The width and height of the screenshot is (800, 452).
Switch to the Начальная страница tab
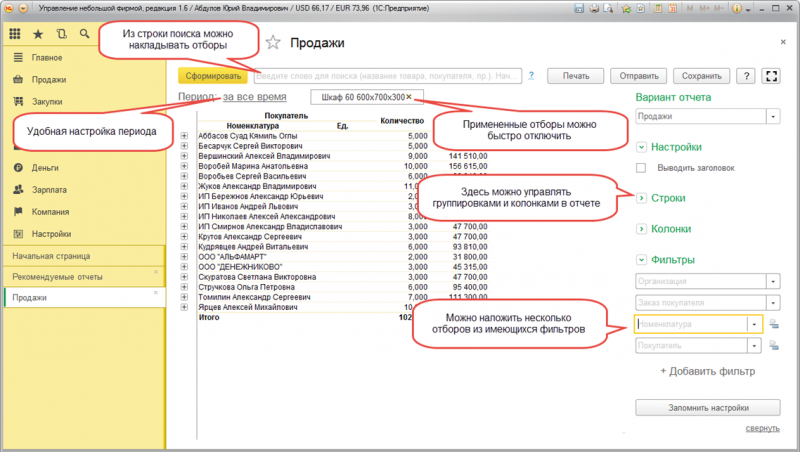tap(84, 256)
